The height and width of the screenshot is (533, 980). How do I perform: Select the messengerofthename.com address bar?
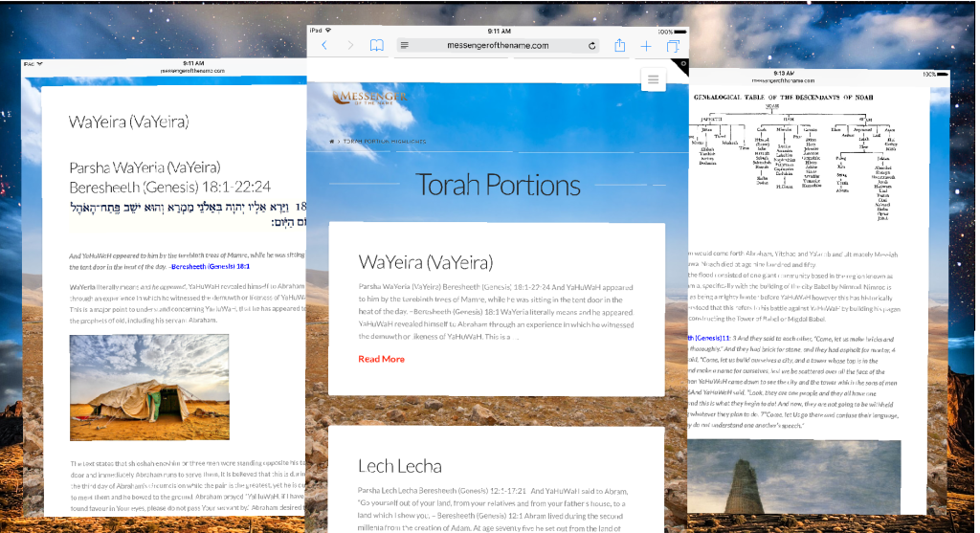point(498,45)
